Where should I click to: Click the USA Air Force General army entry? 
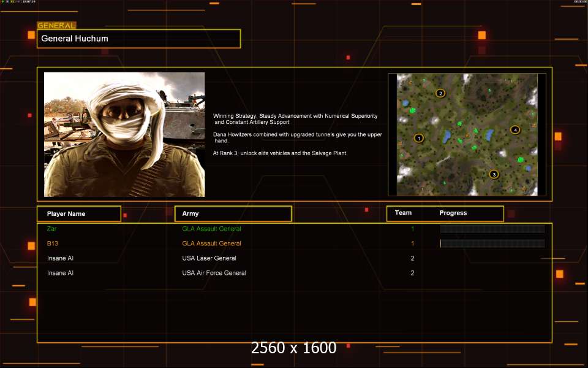point(214,273)
